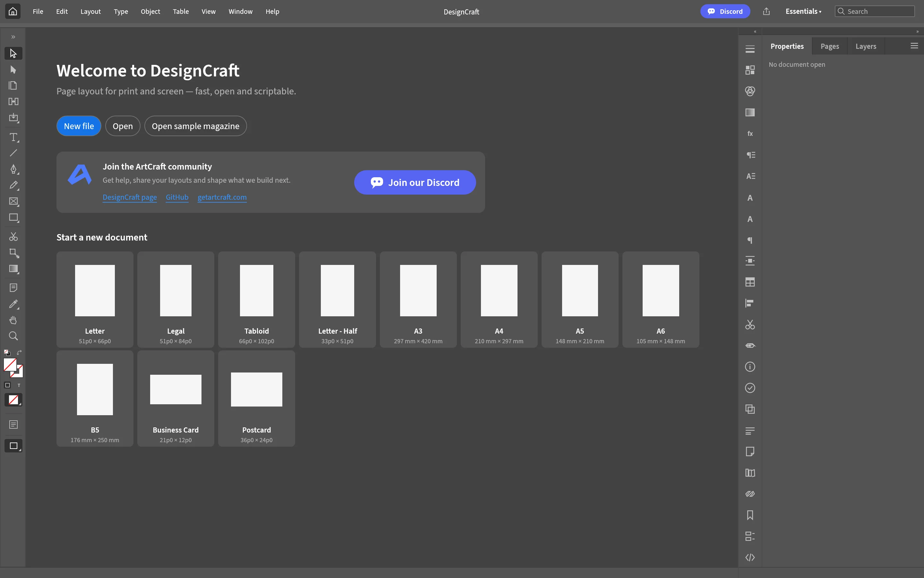Open the screen mode selector
Viewport: 924px width, 578px height.
pos(13,446)
